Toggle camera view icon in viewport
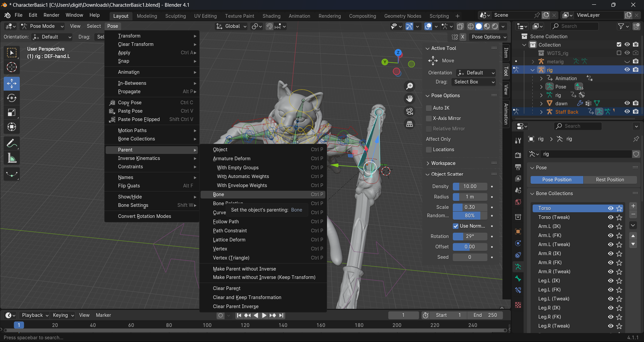Screen dimensions: 644x342 [410, 111]
